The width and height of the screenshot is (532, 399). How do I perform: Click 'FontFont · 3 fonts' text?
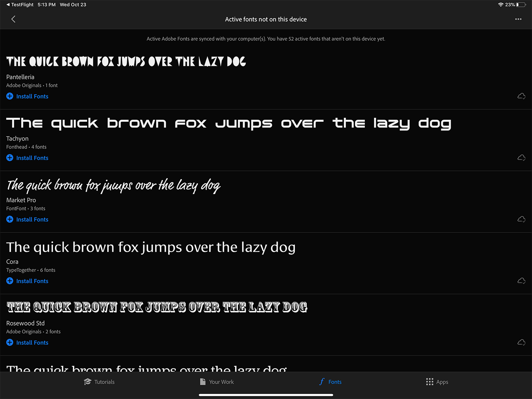[x=26, y=209]
